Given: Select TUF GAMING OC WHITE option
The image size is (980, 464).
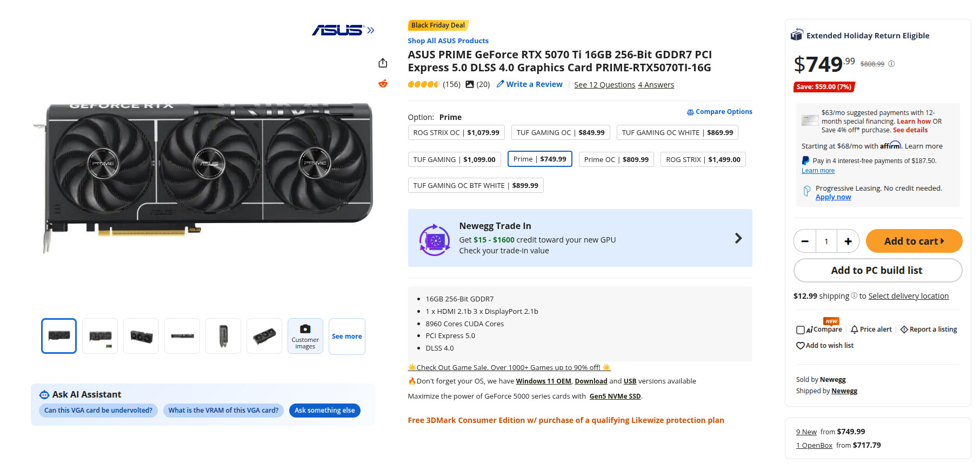Looking at the screenshot, I should [677, 132].
